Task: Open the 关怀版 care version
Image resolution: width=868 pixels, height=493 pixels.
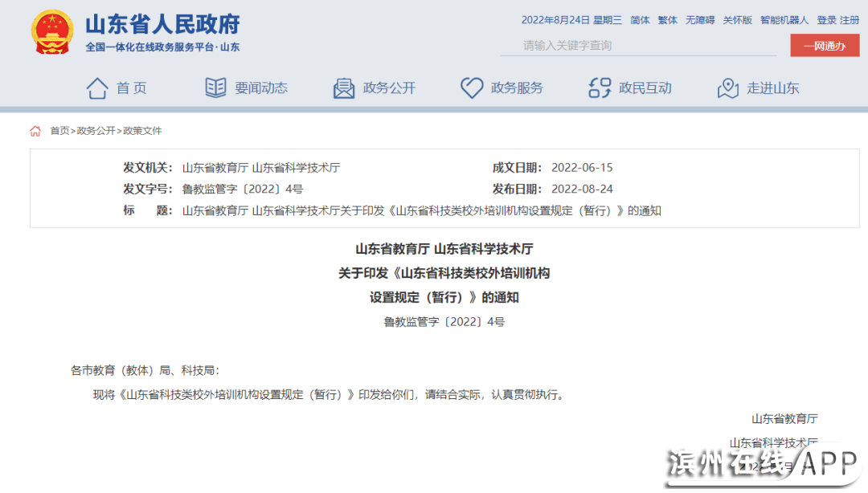Action: point(737,20)
